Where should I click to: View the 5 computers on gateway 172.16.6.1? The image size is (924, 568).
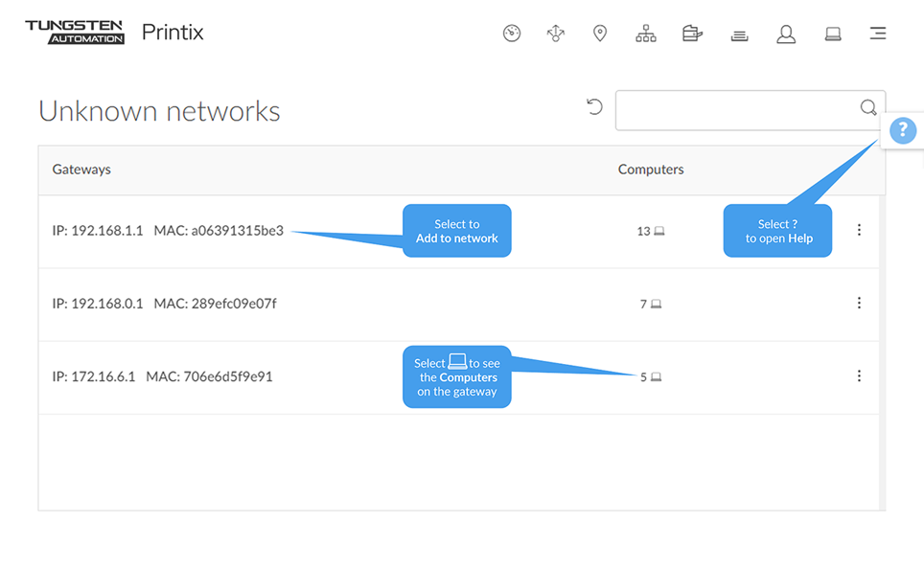[x=652, y=377]
